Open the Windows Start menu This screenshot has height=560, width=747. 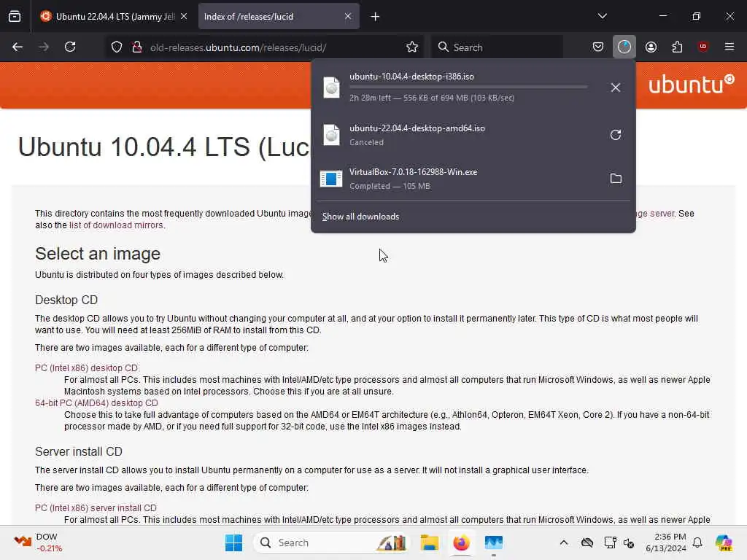(233, 542)
